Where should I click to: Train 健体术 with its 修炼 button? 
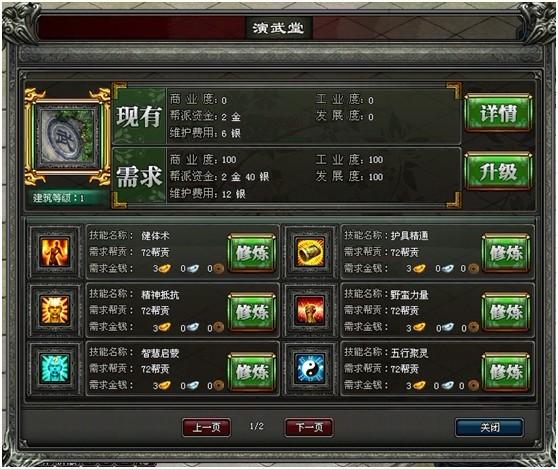(x=252, y=253)
